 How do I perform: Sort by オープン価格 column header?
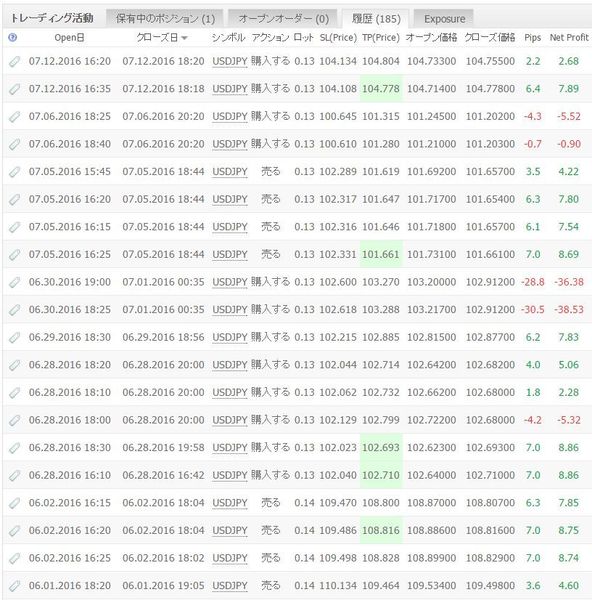431,38
